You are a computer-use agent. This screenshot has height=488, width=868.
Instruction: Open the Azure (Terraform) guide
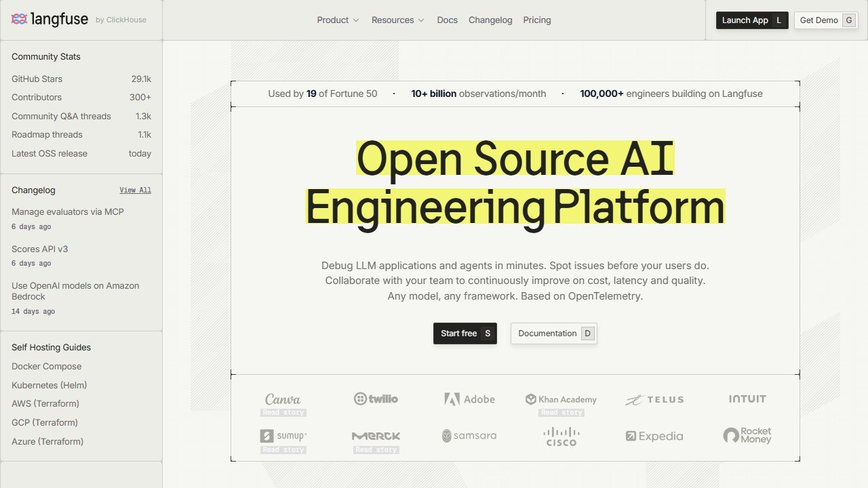pyautogui.click(x=47, y=442)
